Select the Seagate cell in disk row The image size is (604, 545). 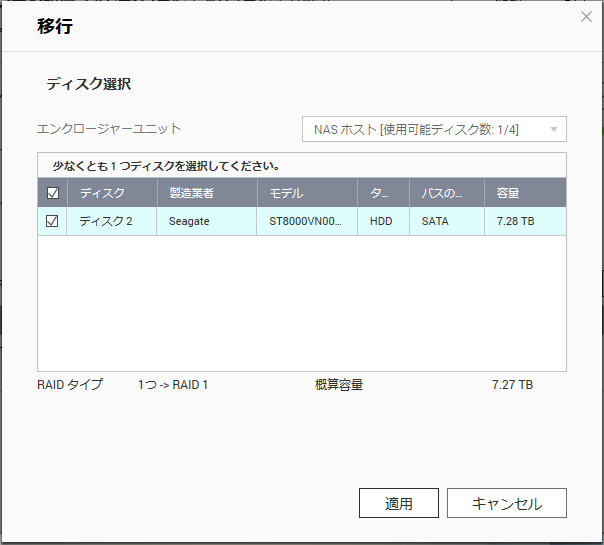click(206, 221)
